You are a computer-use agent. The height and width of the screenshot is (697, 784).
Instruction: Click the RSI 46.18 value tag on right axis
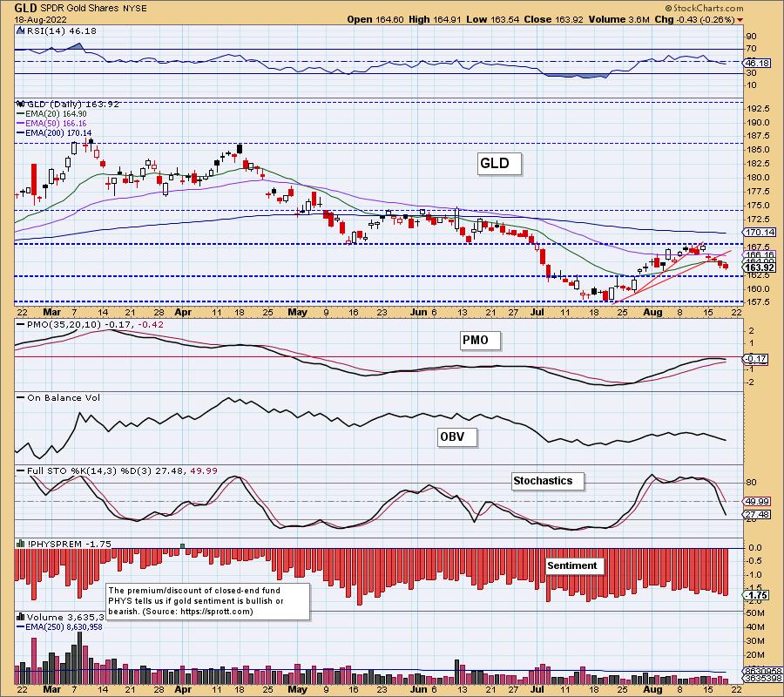(x=756, y=63)
